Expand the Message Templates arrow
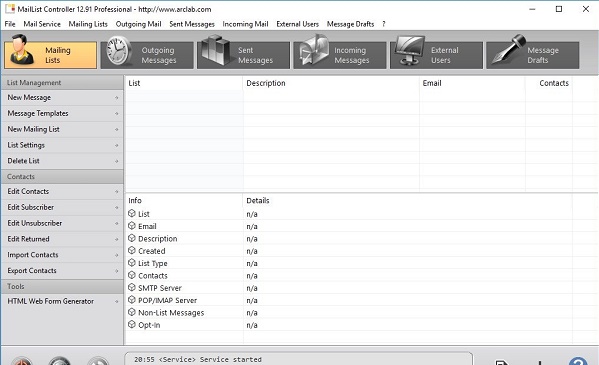599x365 pixels. coord(117,114)
